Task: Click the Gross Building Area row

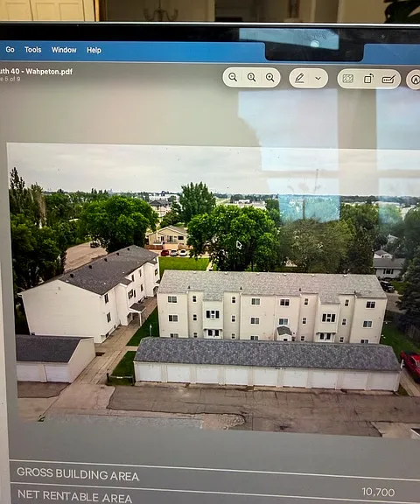Action: (214, 473)
